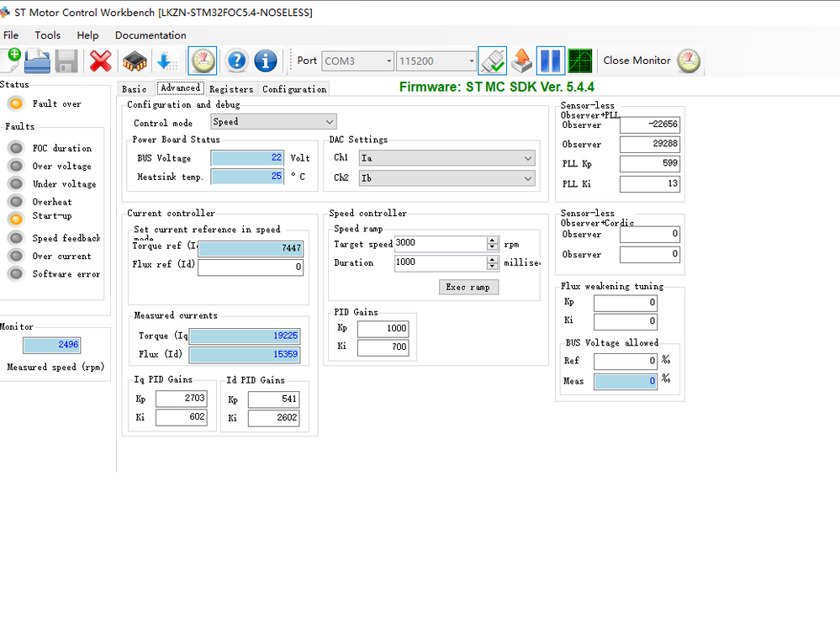
Task: Open the COM3 port dropdown
Action: tap(358, 61)
